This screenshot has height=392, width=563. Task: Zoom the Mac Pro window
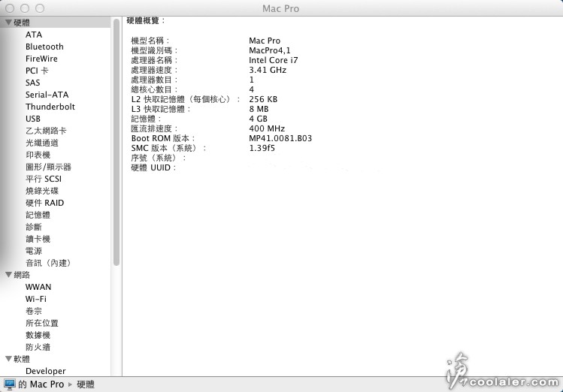coord(40,8)
